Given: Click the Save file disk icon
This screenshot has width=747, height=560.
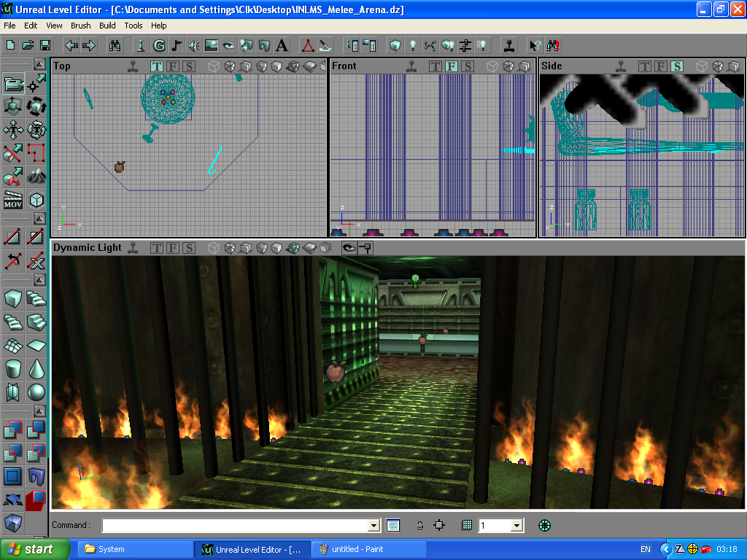Looking at the screenshot, I should 45,45.
